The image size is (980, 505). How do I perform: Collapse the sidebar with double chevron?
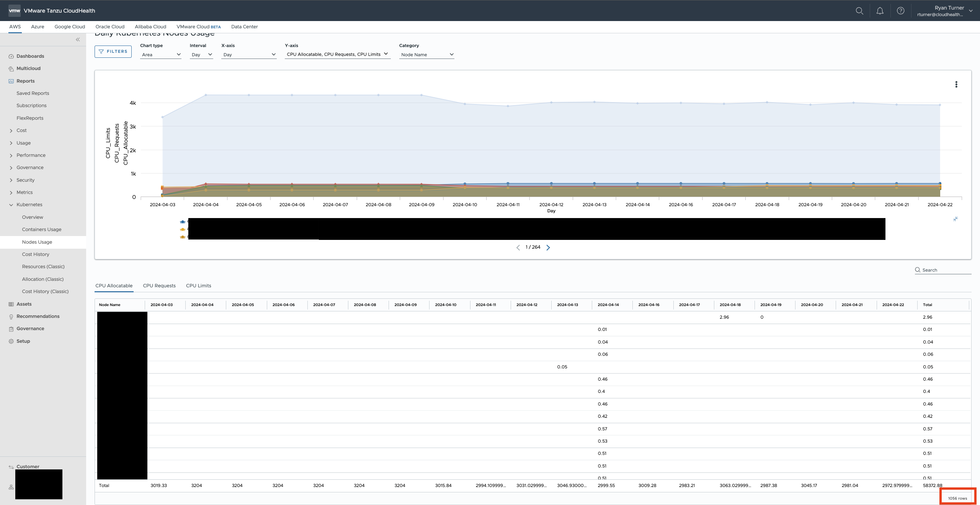pos(78,39)
